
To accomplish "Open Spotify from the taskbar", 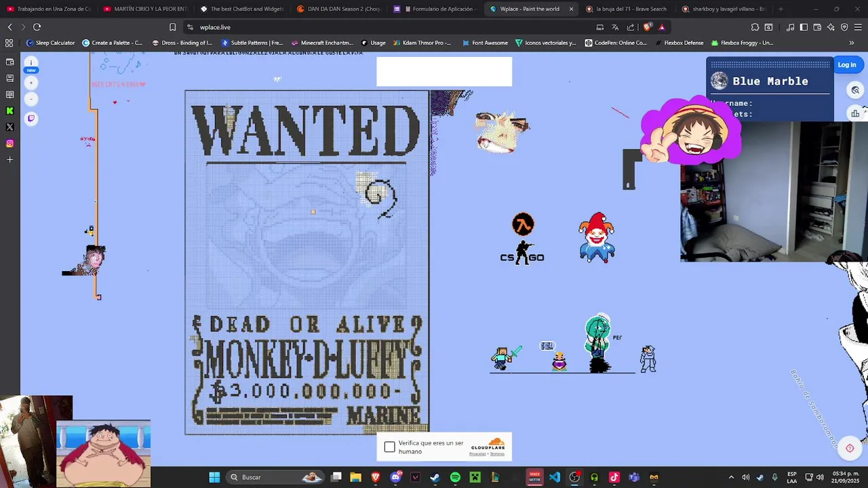I will click(x=455, y=477).
